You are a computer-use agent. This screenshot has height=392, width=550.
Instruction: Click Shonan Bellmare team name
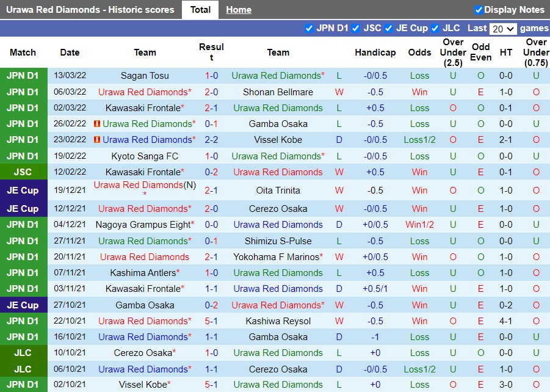[x=278, y=92]
